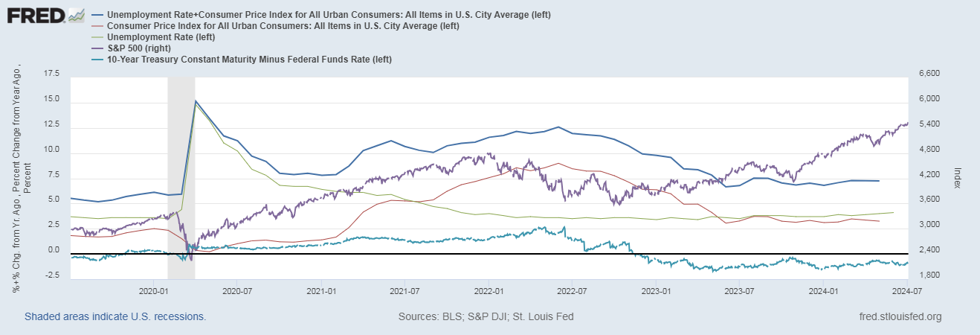This screenshot has height=335, width=980.
Task: Click the 2020-01 x-axis date label
Action: point(152,290)
